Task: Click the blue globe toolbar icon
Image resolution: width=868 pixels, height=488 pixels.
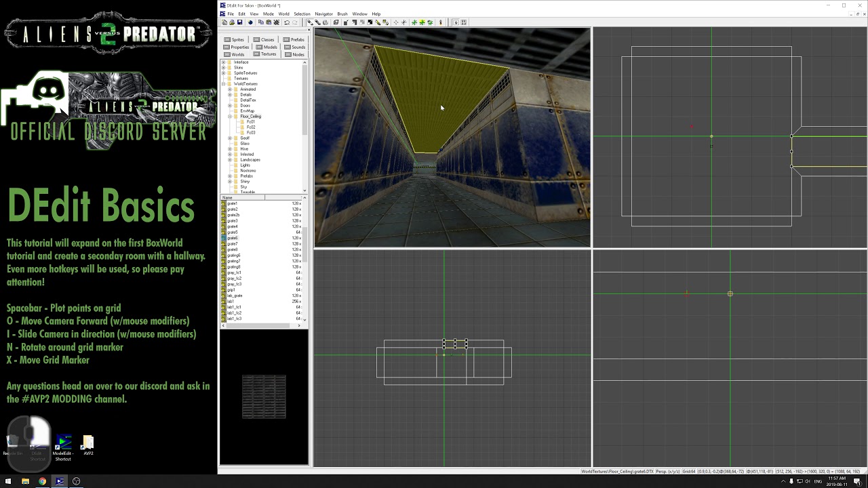Action: 250,22
